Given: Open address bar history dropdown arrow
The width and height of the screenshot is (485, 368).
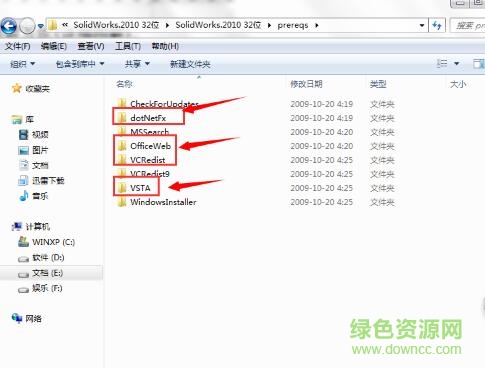Looking at the screenshot, I should (422, 25).
